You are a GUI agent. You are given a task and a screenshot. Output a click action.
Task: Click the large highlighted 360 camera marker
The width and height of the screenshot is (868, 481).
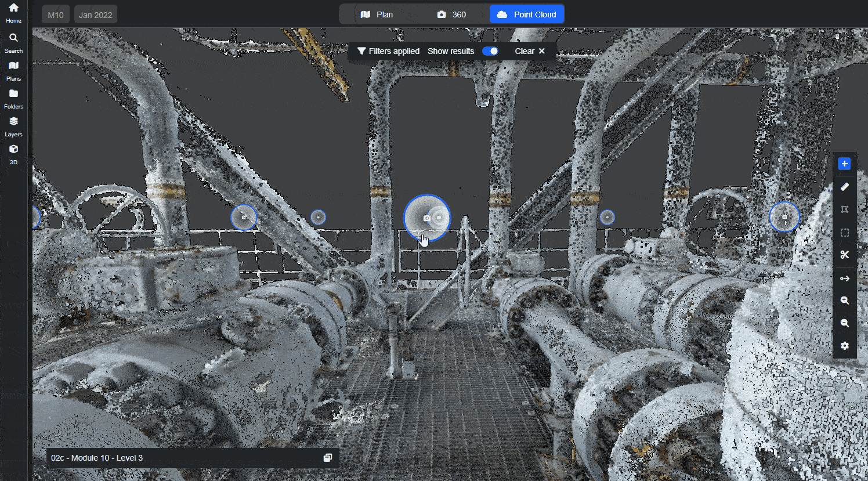[427, 218]
